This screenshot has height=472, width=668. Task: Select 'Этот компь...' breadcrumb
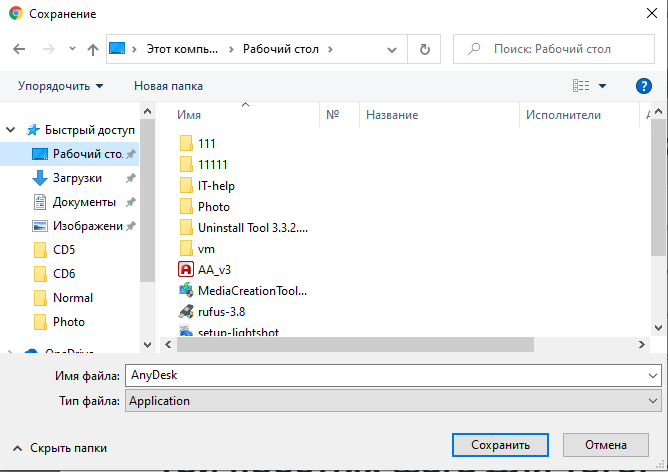coord(182,49)
